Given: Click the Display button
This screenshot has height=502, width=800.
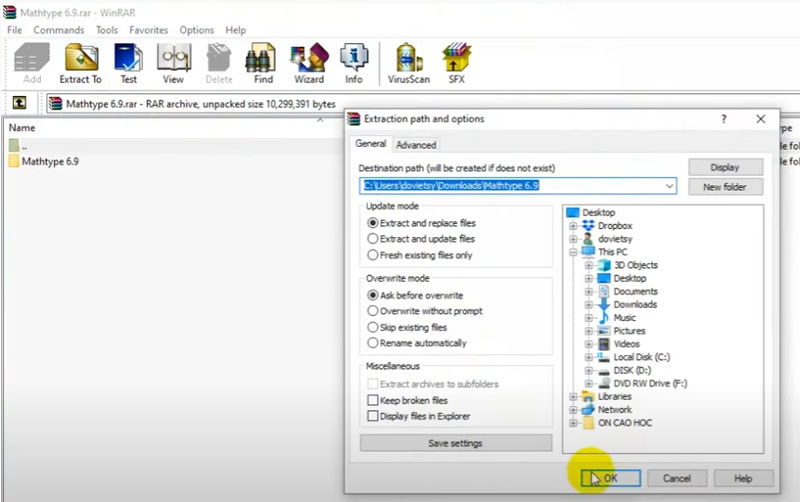Looking at the screenshot, I should coord(725,167).
